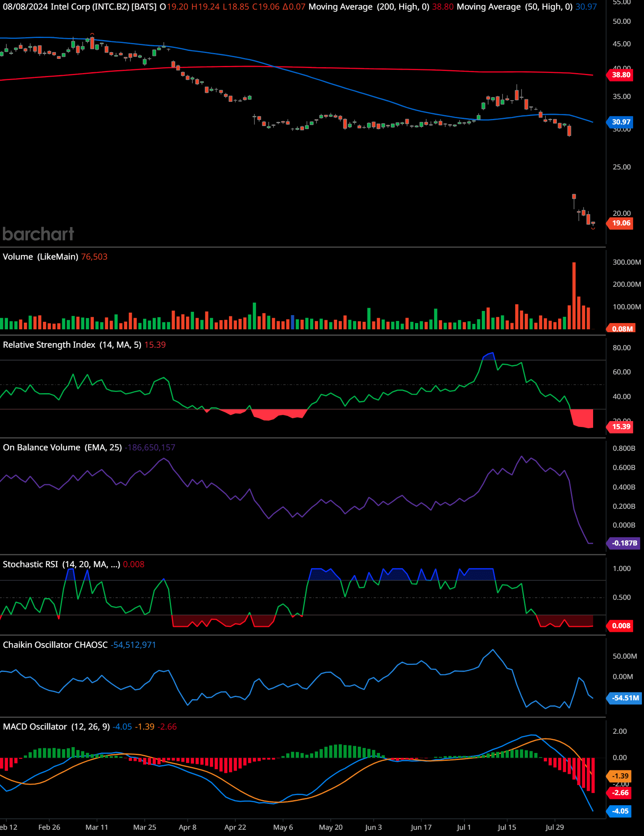Click the MACD -4.05 axis tag
The width and height of the screenshot is (644, 836).
pyautogui.click(x=620, y=811)
